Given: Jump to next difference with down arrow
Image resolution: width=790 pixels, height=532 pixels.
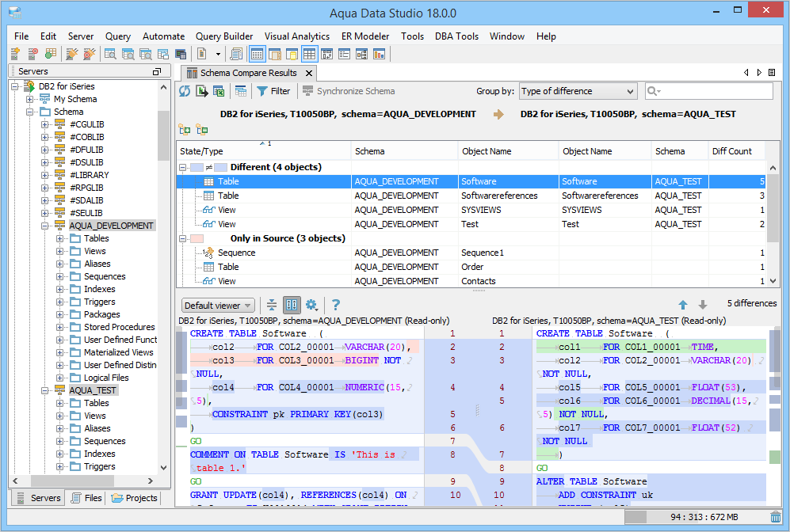Looking at the screenshot, I should pyautogui.click(x=702, y=305).
